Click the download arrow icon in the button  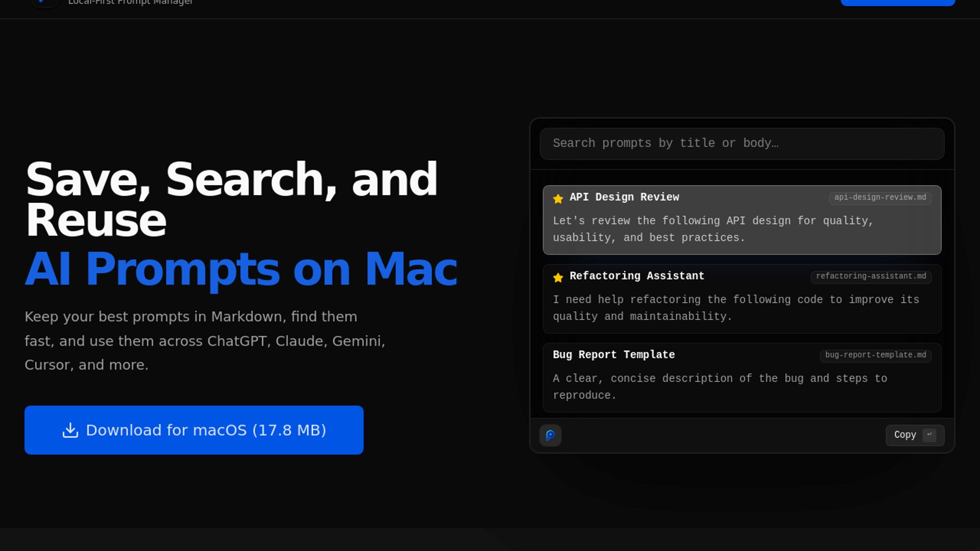[70, 430]
